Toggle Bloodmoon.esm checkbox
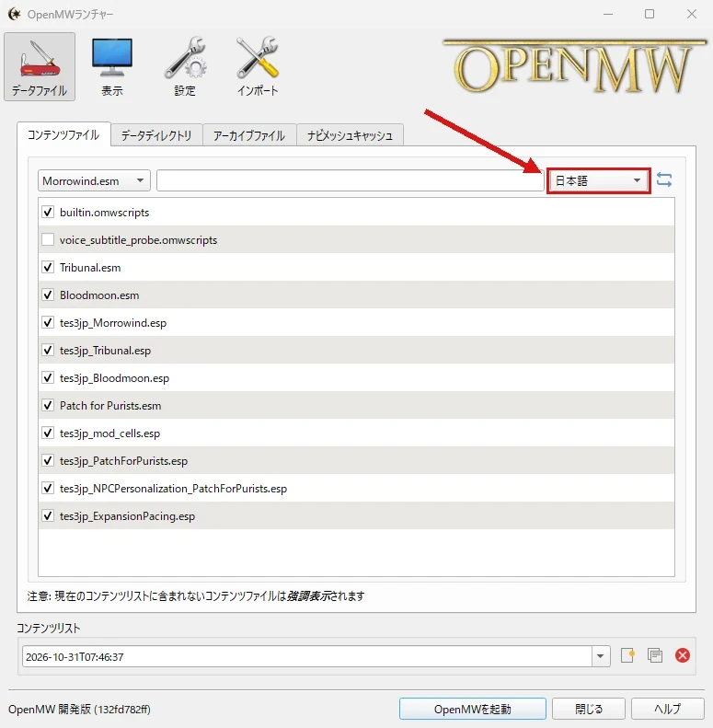The width and height of the screenshot is (713, 728). [48, 295]
